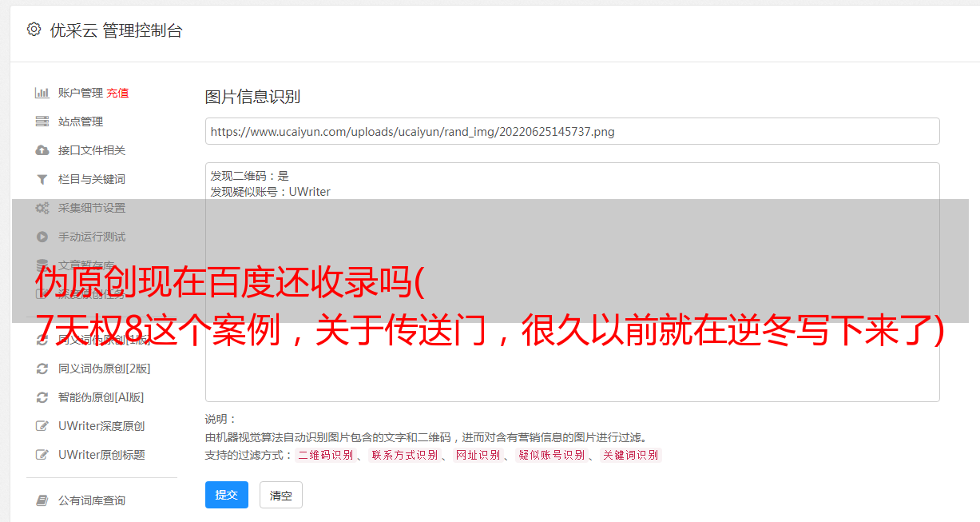Click the edit icon for UWriter深度原创
Screen dimensions: 980x522
[42, 426]
